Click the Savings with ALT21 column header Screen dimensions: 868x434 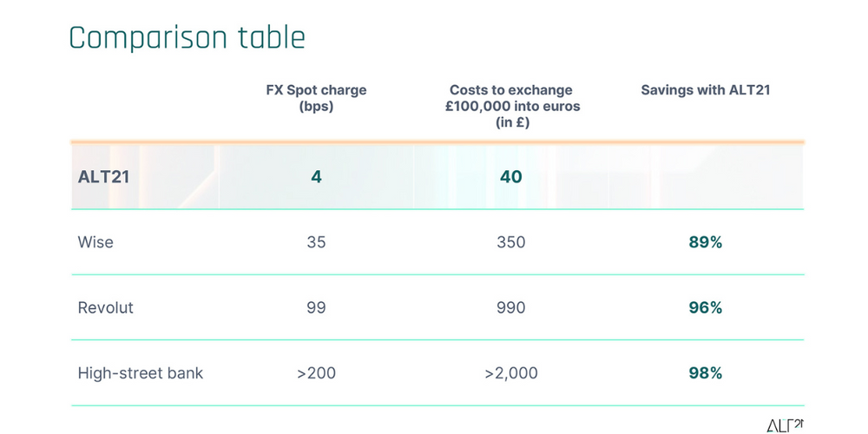tap(705, 90)
